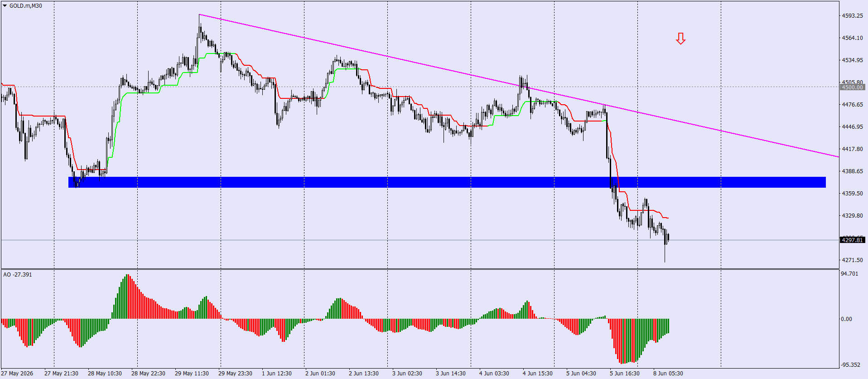Click the 3 Jun 02:30 time label
This screenshot has width=868, height=379.
pyautogui.click(x=407, y=374)
